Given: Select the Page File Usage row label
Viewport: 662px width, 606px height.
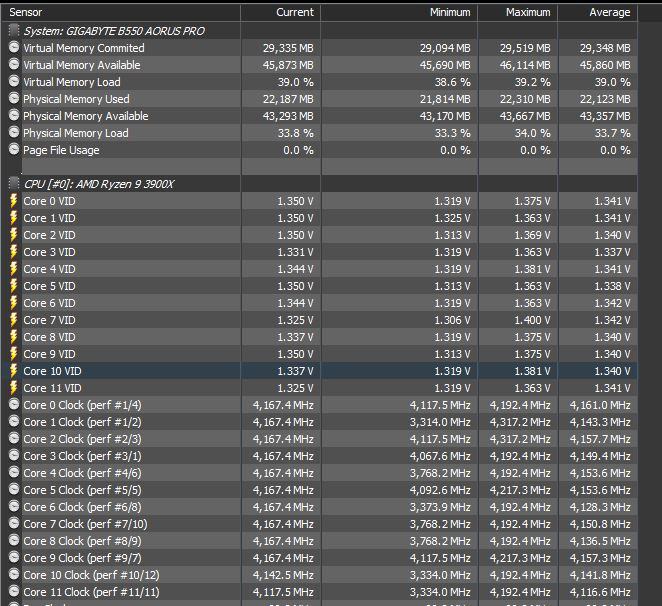Looking at the screenshot, I should click(61, 150).
